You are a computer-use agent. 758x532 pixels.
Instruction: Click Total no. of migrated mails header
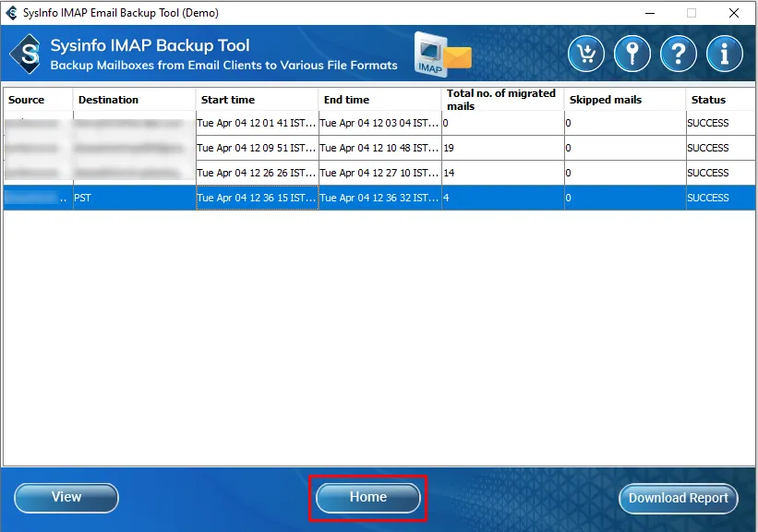tap(502, 100)
